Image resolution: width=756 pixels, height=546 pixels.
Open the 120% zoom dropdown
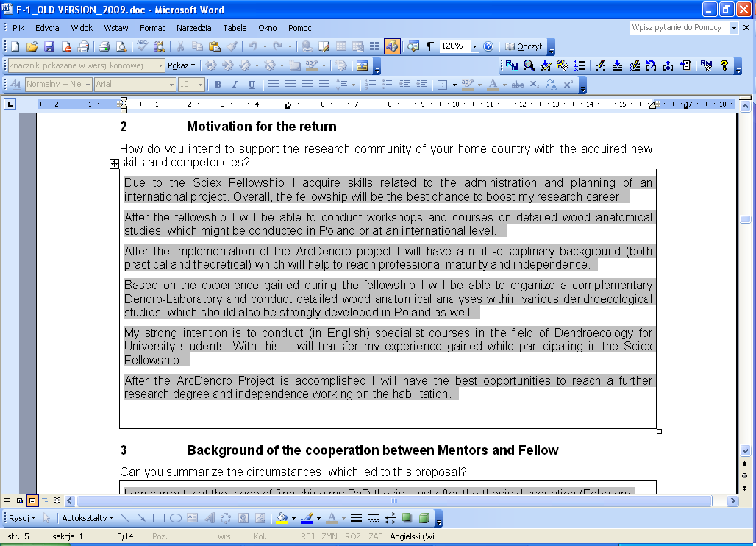474,46
